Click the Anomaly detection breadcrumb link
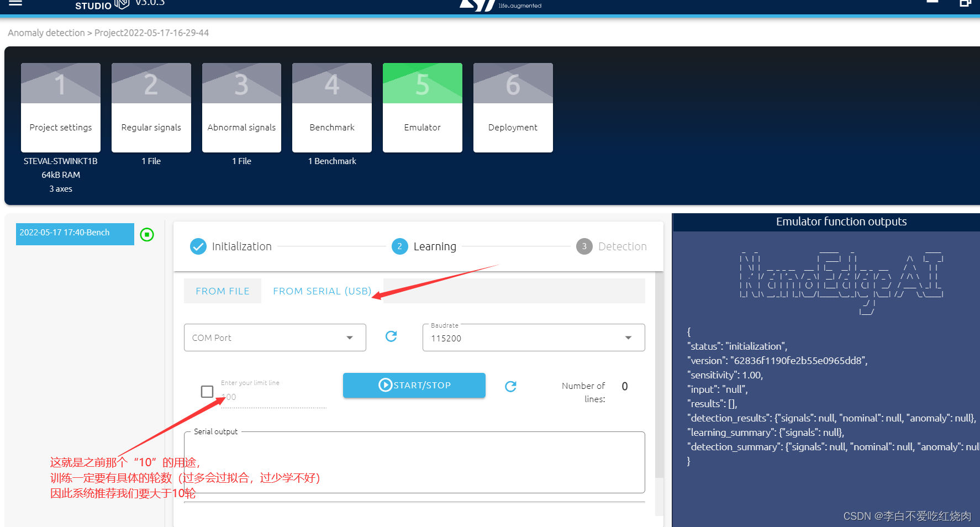Screen dimensions: 980x527 coord(46,33)
